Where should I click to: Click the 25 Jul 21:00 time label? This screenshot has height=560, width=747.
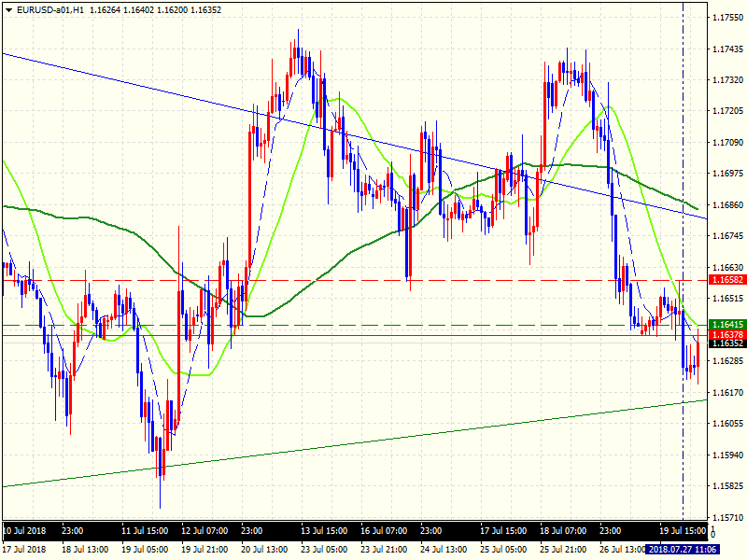(563, 550)
